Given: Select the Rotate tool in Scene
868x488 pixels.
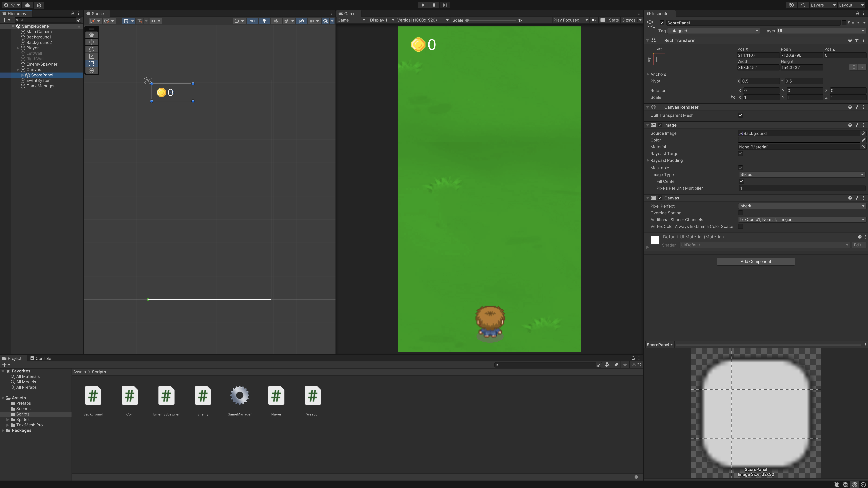Looking at the screenshot, I should [x=92, y=49].
